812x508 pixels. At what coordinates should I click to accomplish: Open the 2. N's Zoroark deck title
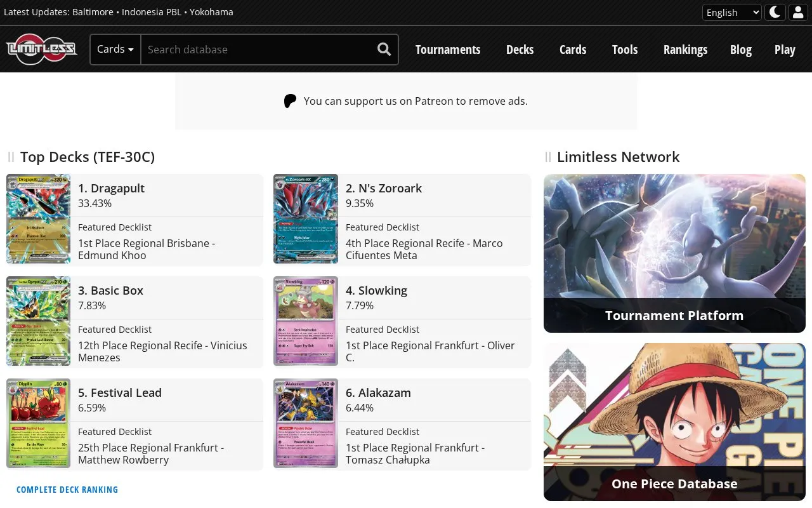pyautogui.click(x=384, y=188)
